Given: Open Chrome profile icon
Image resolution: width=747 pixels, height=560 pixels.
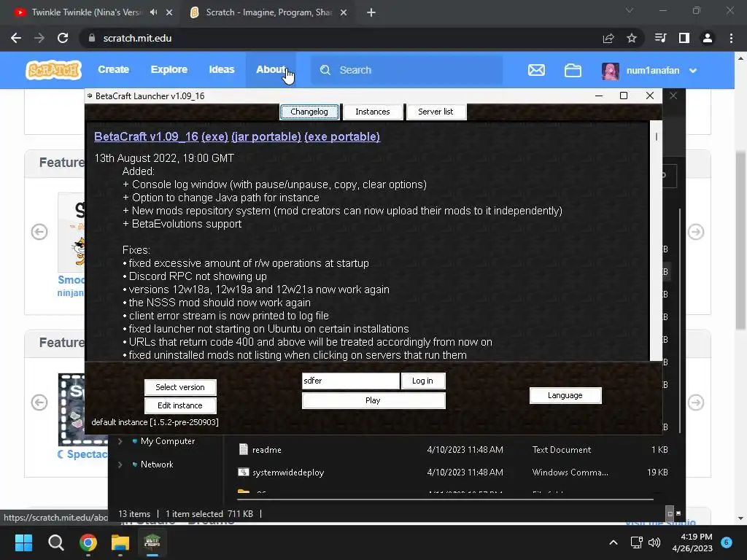Looking at the screenshot, I should [x=708, y=38].
